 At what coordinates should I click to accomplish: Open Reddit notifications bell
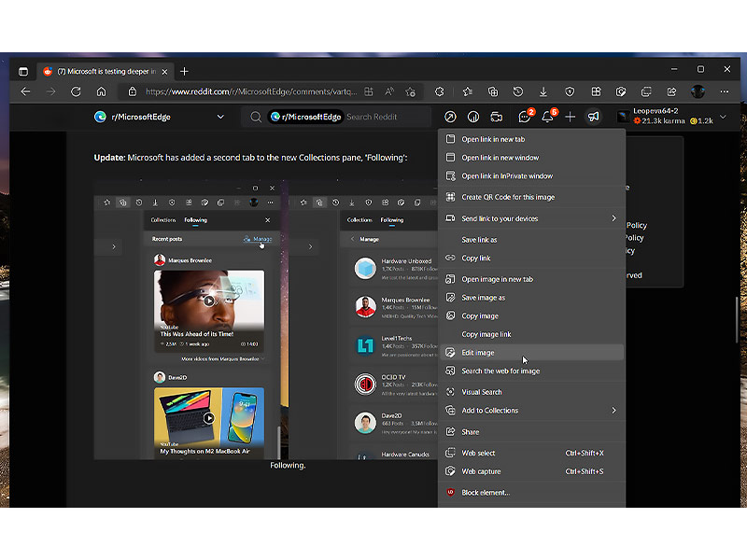pos(549,116)
